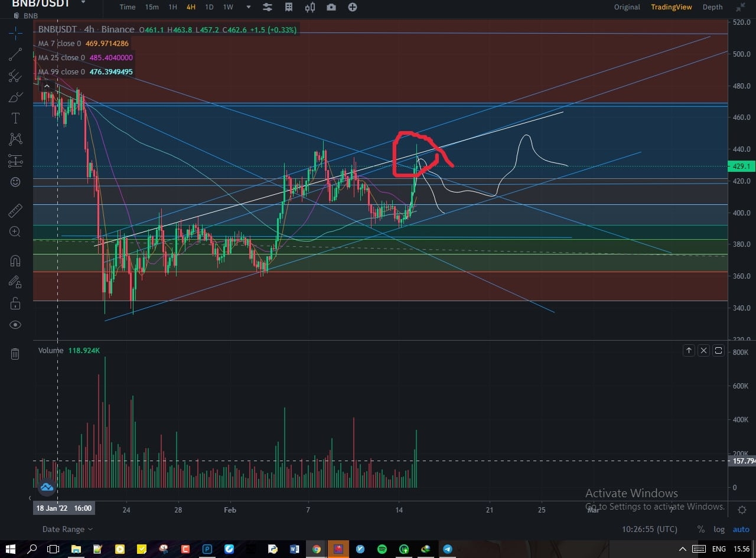The height and width of the screenshot is (558, 756).
Task: Open Word from the taskbar
Action: tap(294, 549)
